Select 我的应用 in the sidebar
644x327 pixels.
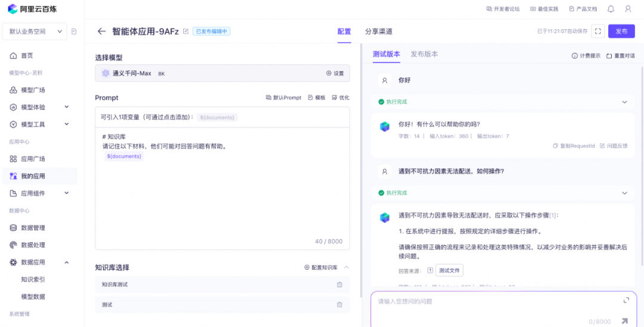tap(40, 176)
